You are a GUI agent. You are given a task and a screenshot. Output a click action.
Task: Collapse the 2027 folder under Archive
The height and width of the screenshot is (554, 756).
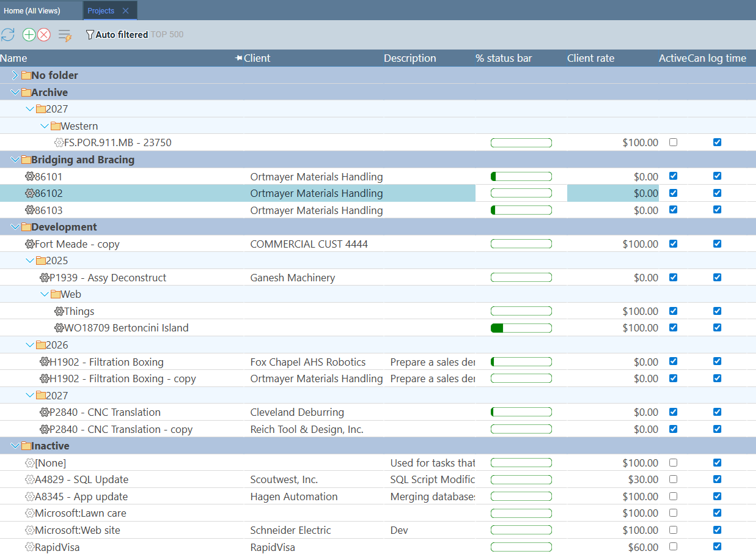30,109
